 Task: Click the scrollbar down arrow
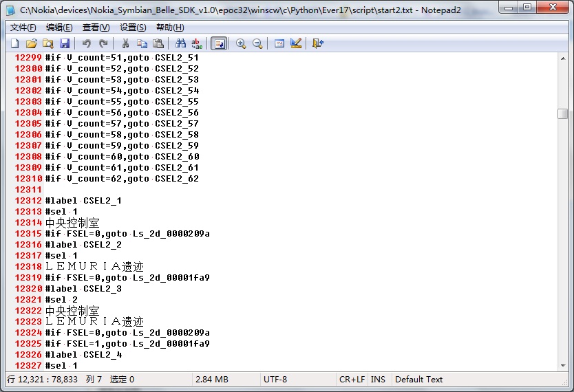tap(563, 366)
